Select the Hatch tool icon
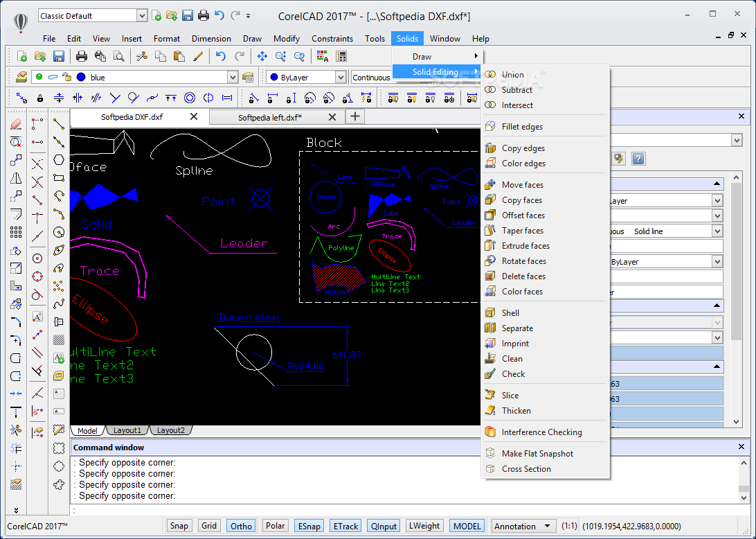 [x=59, y=339]
